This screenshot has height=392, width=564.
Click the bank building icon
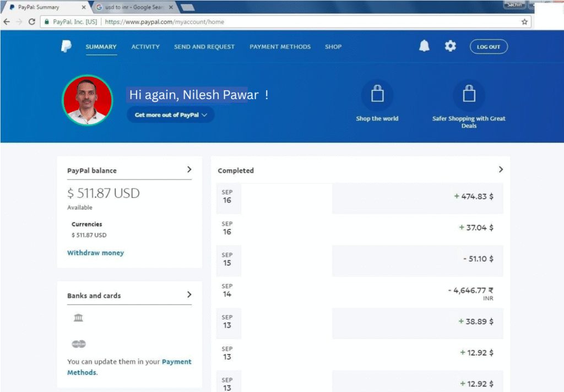point(78,318)
